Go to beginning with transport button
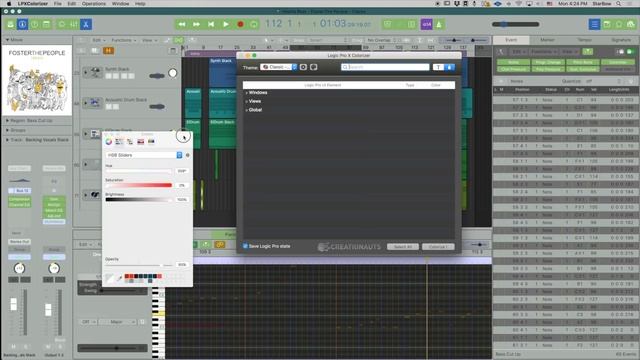 pos(211,24)
